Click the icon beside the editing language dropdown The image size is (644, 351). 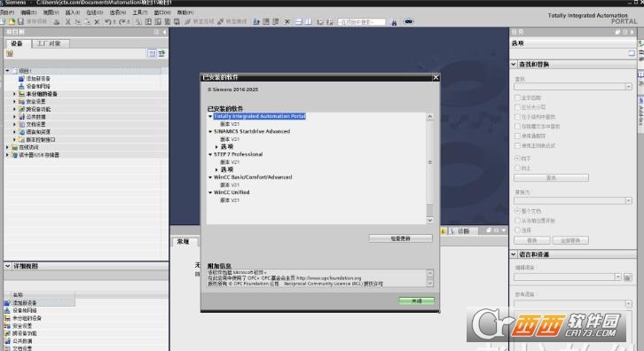(x=627, y=277)
